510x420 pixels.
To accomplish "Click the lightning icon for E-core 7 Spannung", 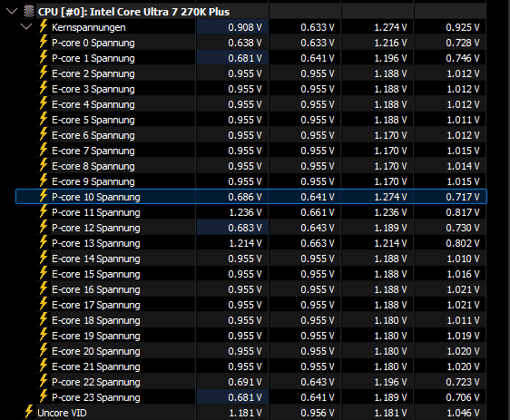I will coord(44,150).
